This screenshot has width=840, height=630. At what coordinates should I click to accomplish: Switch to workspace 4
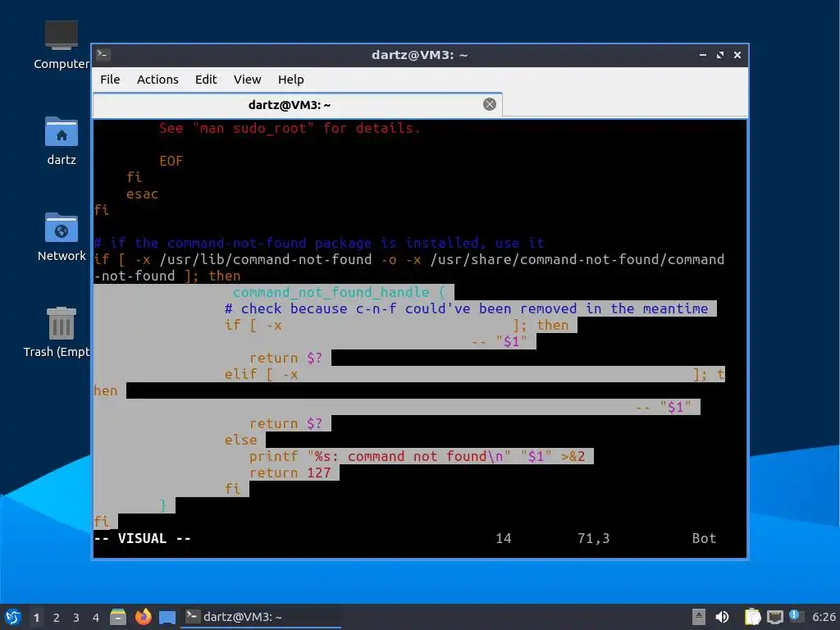(96, 618)
